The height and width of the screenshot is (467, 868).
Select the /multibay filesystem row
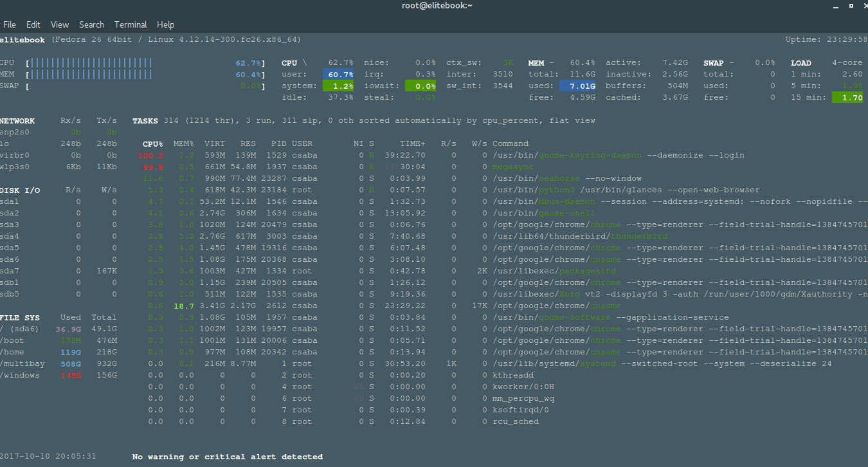pyautogui.click(x=59, y=364)
